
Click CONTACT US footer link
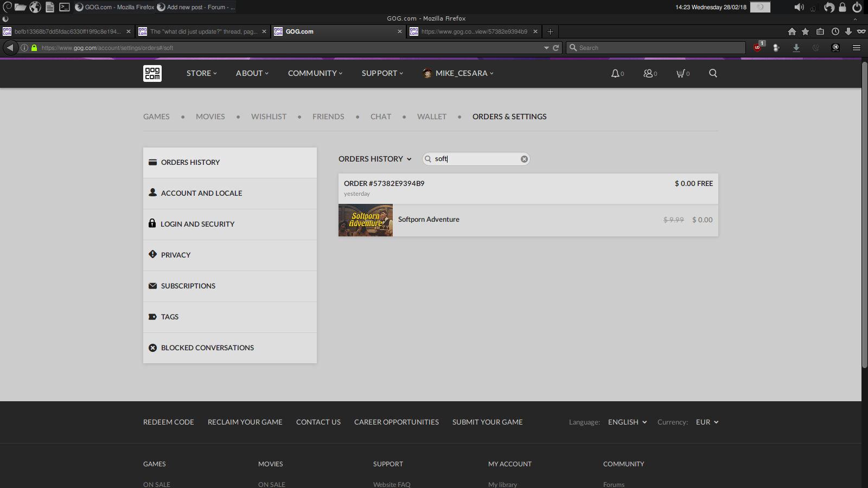tap(318, 422)
